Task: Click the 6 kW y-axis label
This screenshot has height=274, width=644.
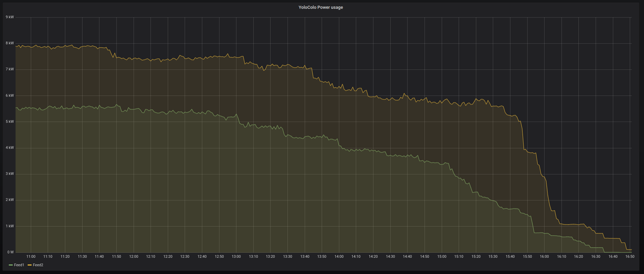Action: click(10, 95)
